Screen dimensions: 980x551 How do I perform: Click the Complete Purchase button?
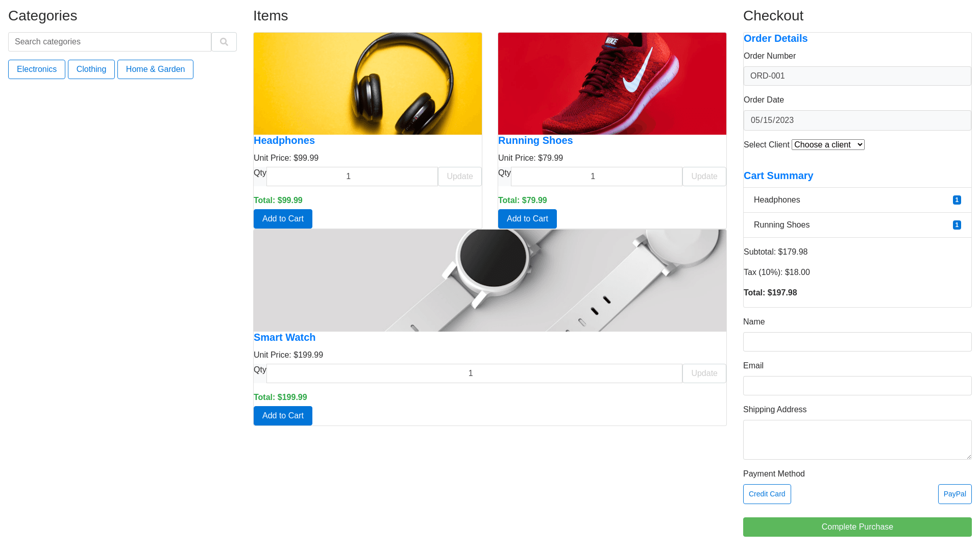[x=857, y=527]
